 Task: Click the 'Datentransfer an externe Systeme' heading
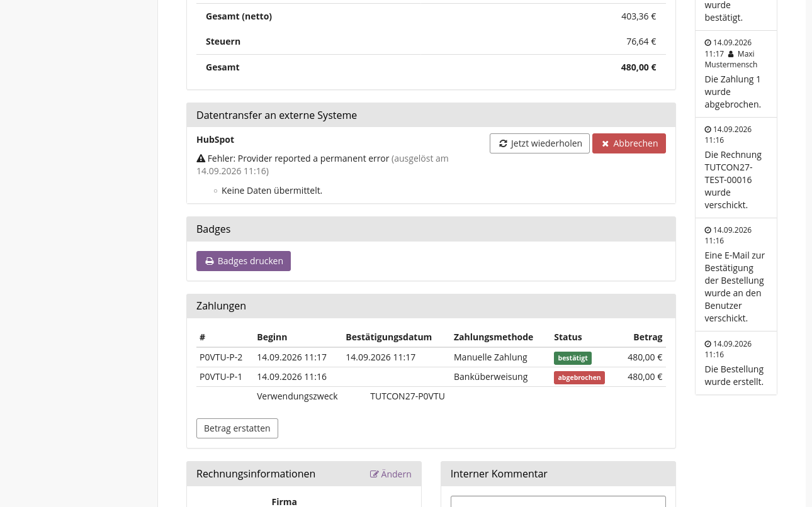276,116
